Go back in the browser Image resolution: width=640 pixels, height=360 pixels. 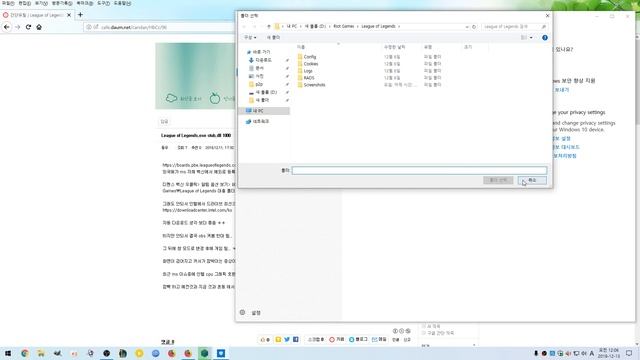click(x=7, y=27)
